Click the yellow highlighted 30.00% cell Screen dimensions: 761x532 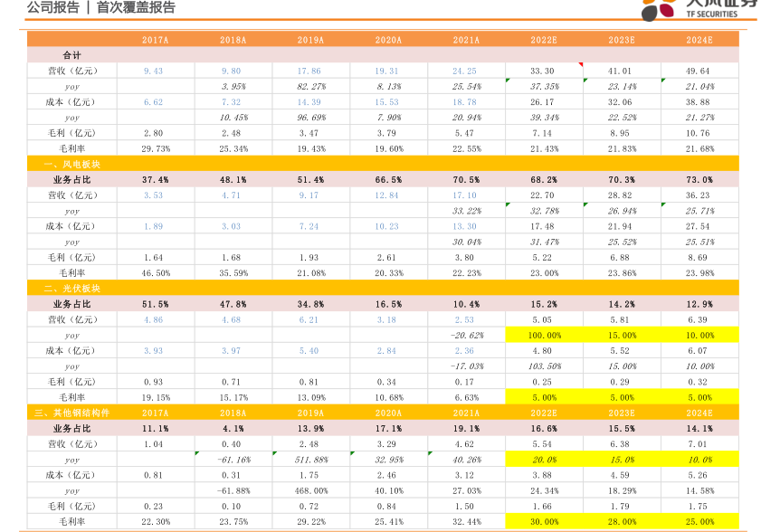(543, 522)
